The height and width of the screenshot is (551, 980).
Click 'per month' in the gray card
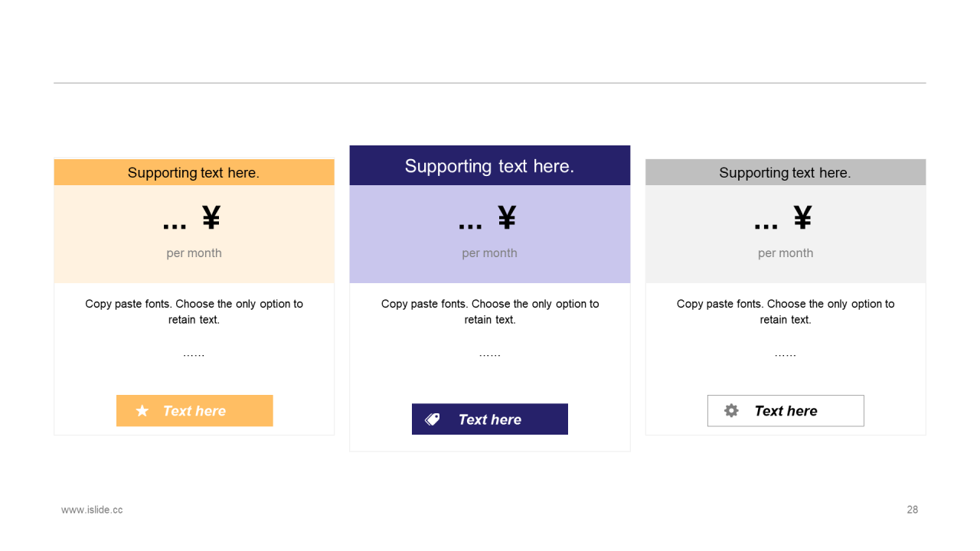(786, 253)
